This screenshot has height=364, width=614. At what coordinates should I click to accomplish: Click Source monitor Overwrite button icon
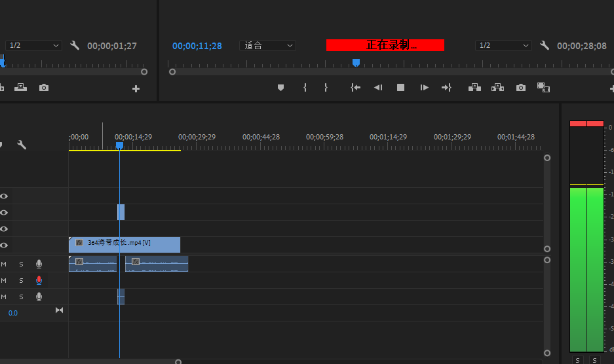(20, 87)
